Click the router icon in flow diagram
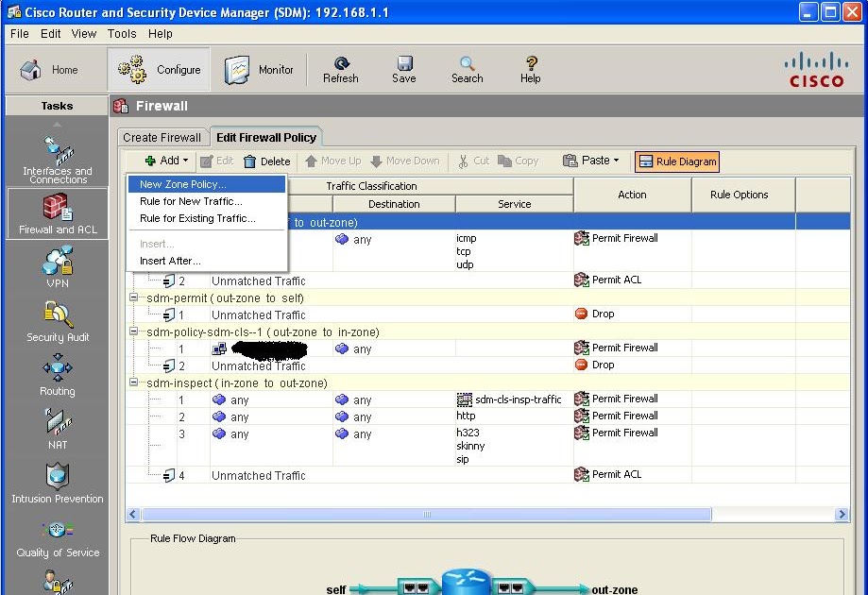The width and height of the screenshot is (868, 595). point(466,583)
